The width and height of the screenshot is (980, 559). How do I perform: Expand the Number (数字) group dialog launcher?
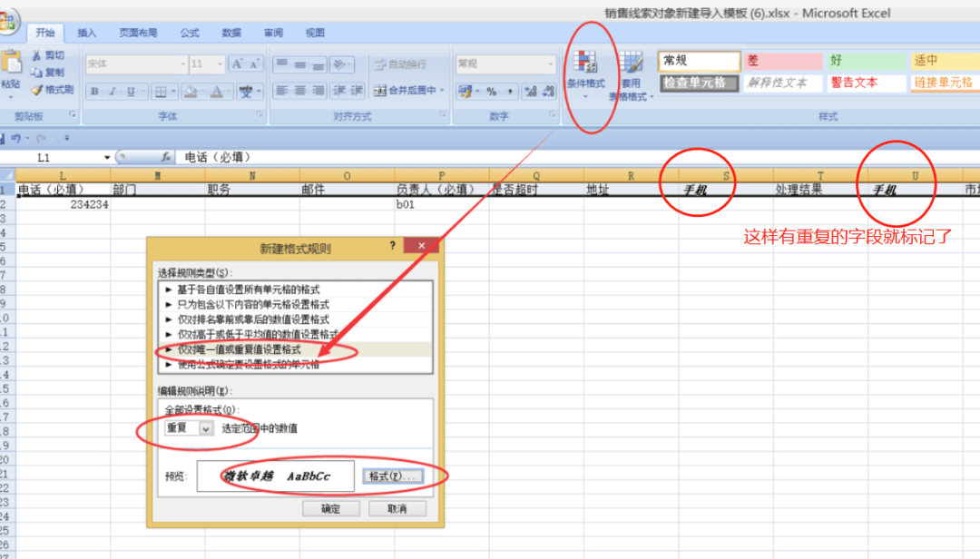[x=553, y=115]
